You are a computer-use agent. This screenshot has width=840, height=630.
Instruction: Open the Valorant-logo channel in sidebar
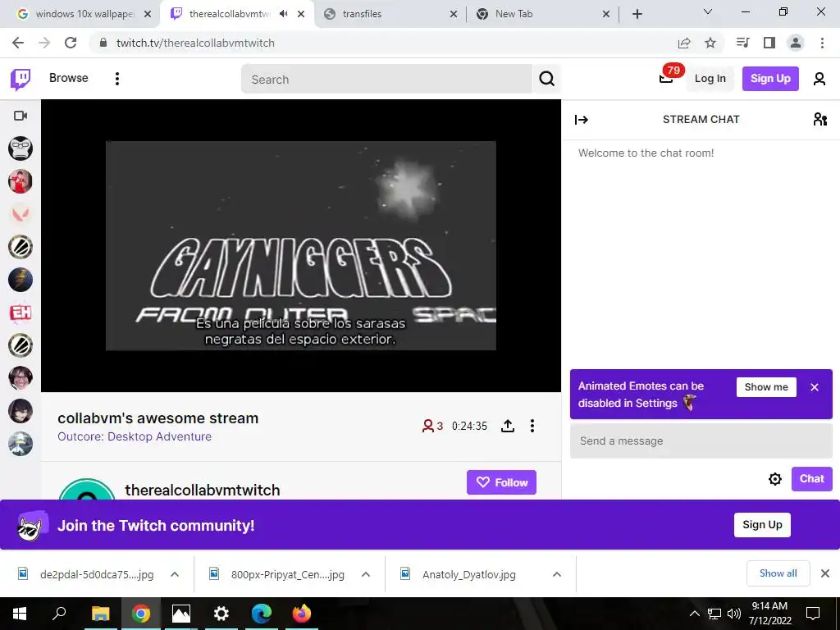21,214
